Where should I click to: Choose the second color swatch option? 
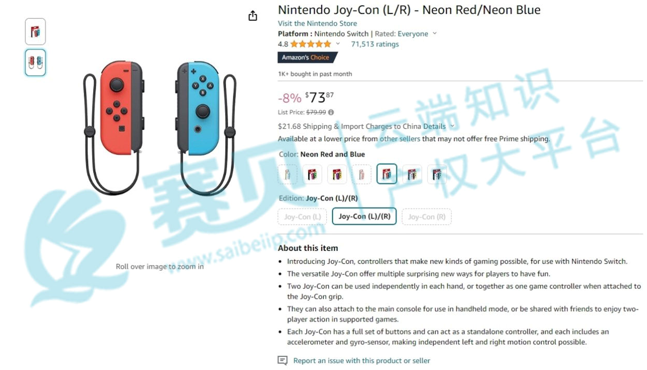pos(312,174)
